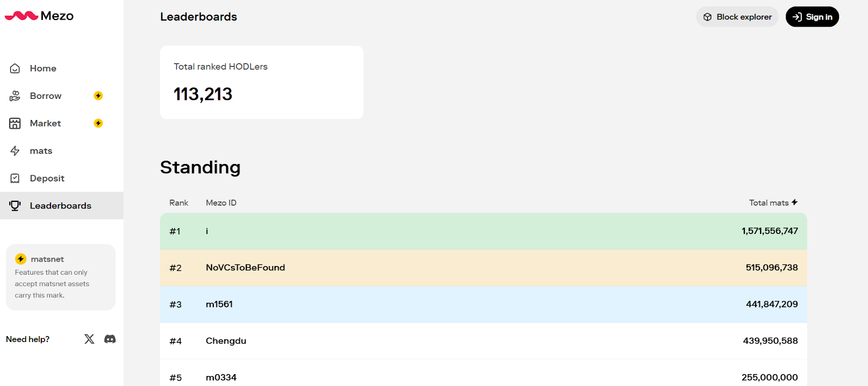Open the Market page
Image resolution: width=868 pixels, height=386 pixels.
pos(62,123)
